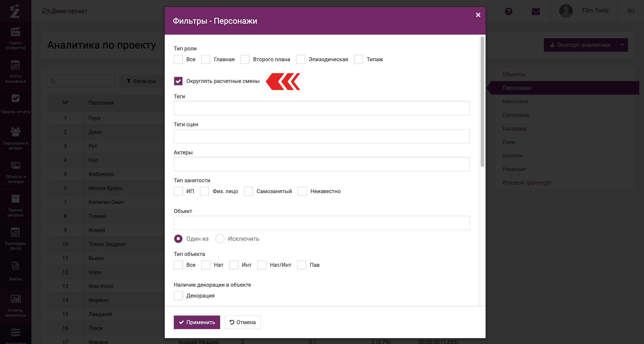The width and height of the screenshot is (644, 344).
Task: Click the Film Toolz user avatar
Action: click(x=566, y=11)
